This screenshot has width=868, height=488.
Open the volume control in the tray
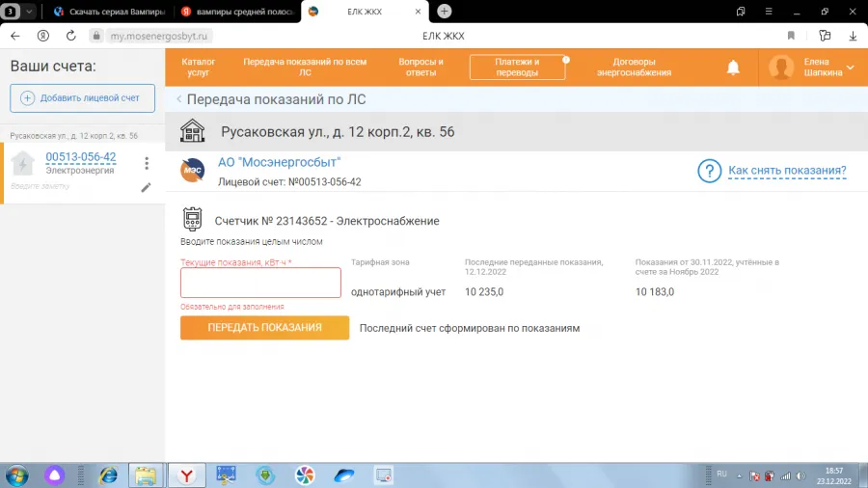pyautogui.click(x=801, y=475)
